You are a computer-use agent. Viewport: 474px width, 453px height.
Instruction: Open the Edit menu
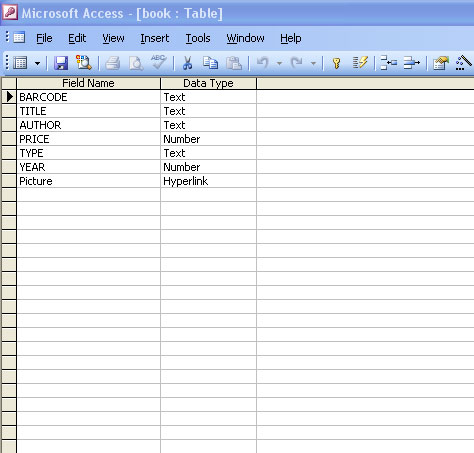tap(77, 38)
